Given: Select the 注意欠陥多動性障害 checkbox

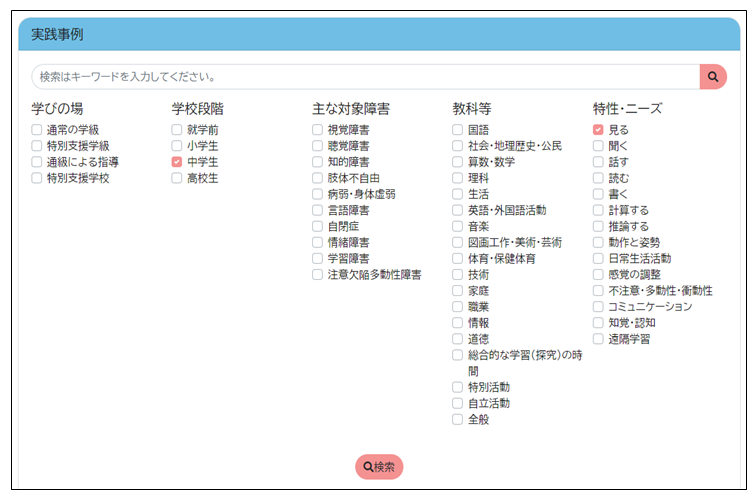Looking at the screenshot, I should (318, 274).
